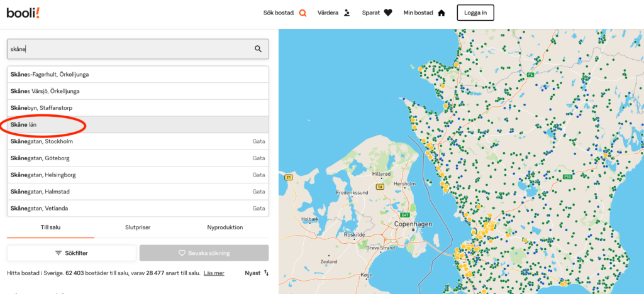Image resolution: width=644 pixels, height=294 pixels.
Task: Click the heart icon next to Sparat
Action: coord(388,13)
